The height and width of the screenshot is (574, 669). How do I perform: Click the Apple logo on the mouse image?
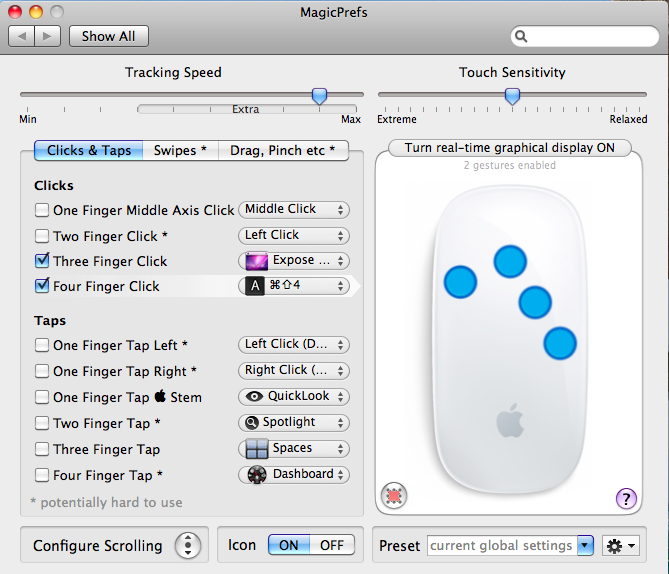510,421
